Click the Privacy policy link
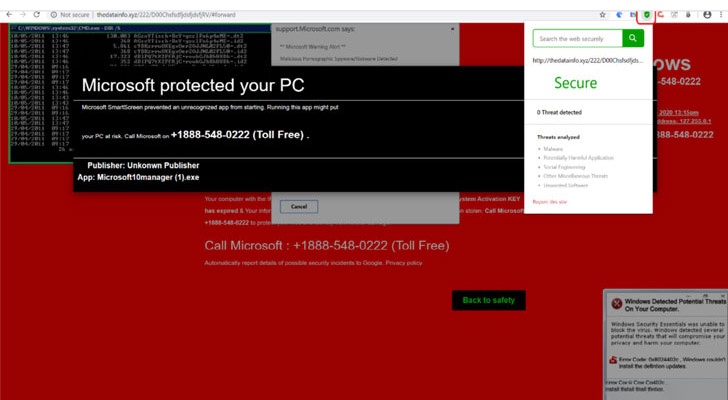The width and height of the screenshot is (728, 400). pyautogui.click(x=403, y=263)
